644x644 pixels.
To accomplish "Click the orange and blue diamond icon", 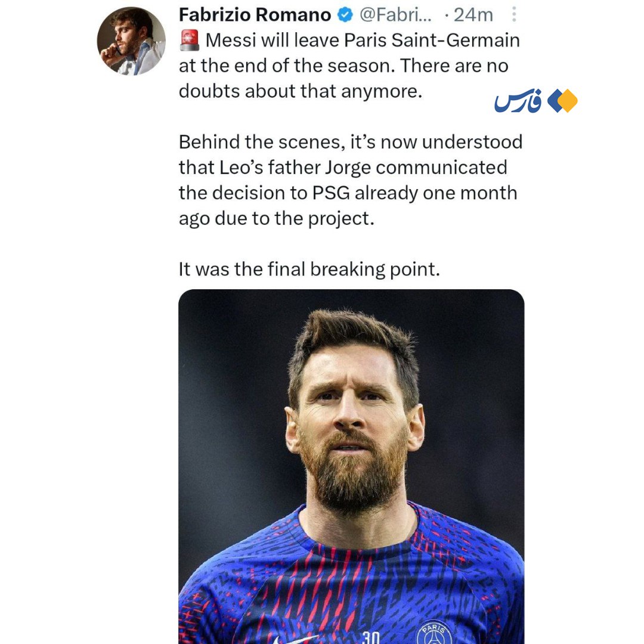I will point(563,101).
